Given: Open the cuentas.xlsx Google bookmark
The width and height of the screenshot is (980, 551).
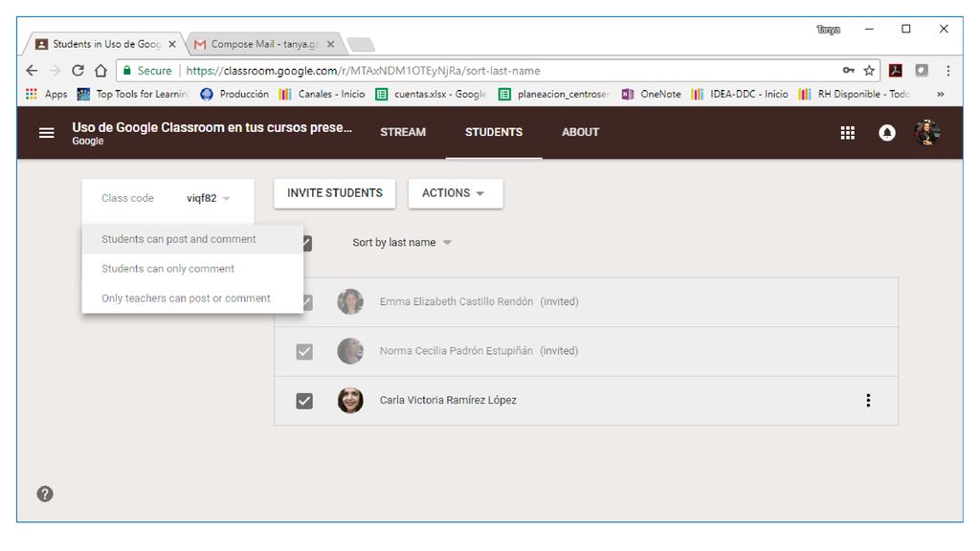Looking at the screenshot, I should pos(432,94).
